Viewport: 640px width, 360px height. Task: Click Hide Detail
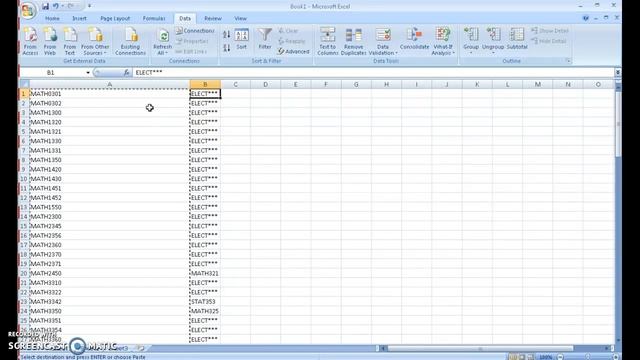[549, 41]
